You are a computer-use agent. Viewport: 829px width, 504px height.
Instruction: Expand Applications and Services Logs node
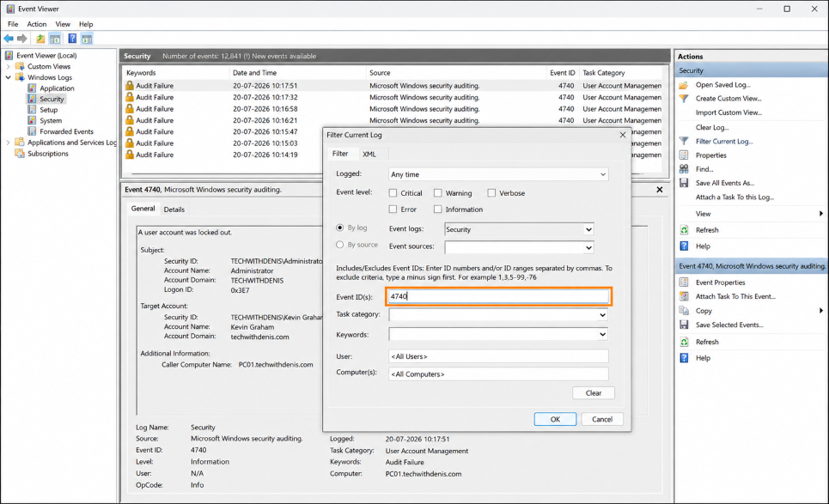[9, 143]
